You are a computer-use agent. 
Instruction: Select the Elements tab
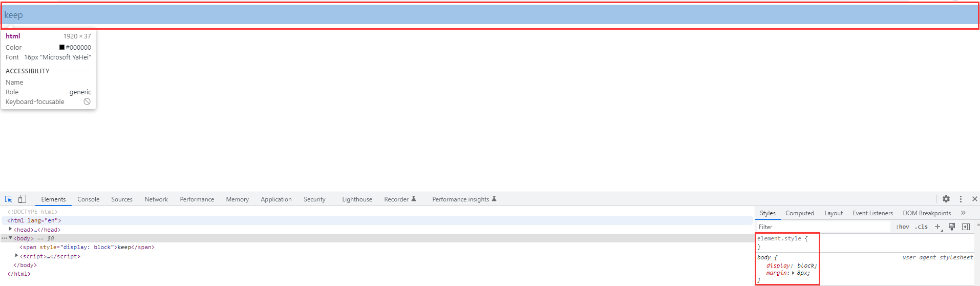53,199
